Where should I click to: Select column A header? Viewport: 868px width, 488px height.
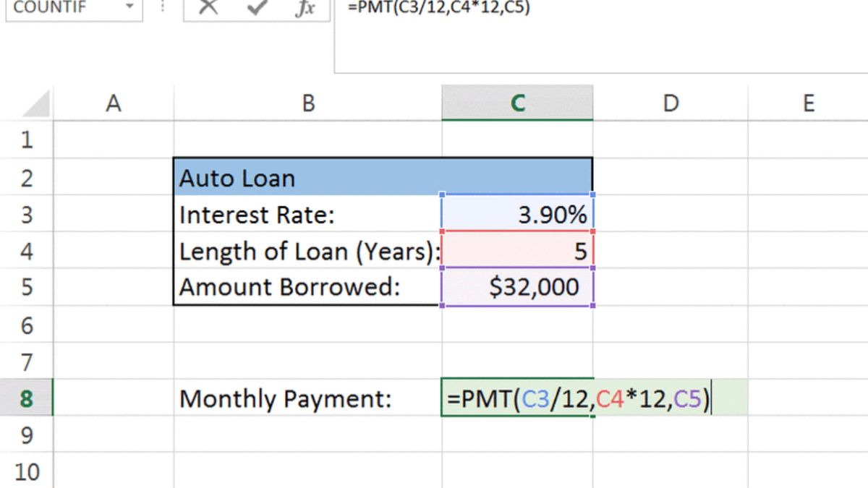click(113, 104)
